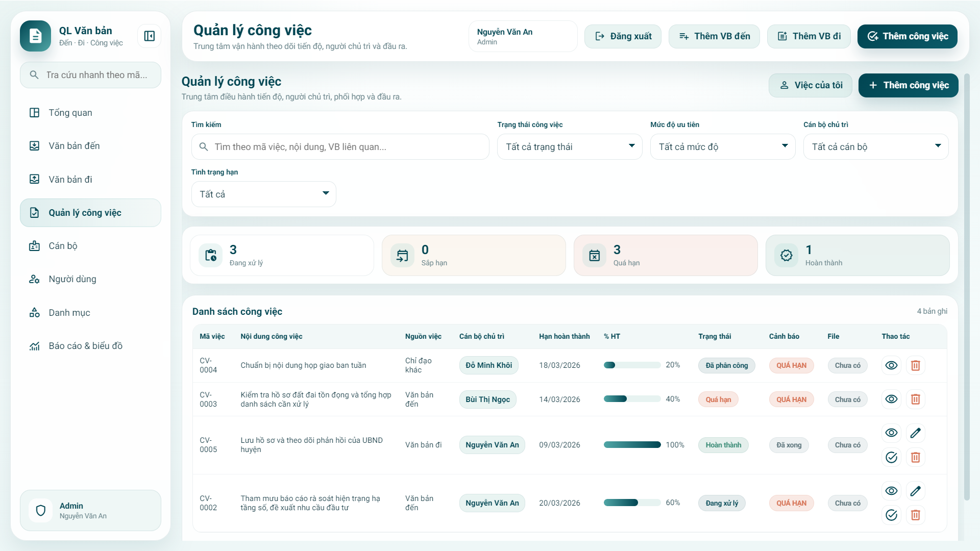View details of task CV-0003 eye icon
Viewport: 980px width, 551px height.
[x=891, y=399]
